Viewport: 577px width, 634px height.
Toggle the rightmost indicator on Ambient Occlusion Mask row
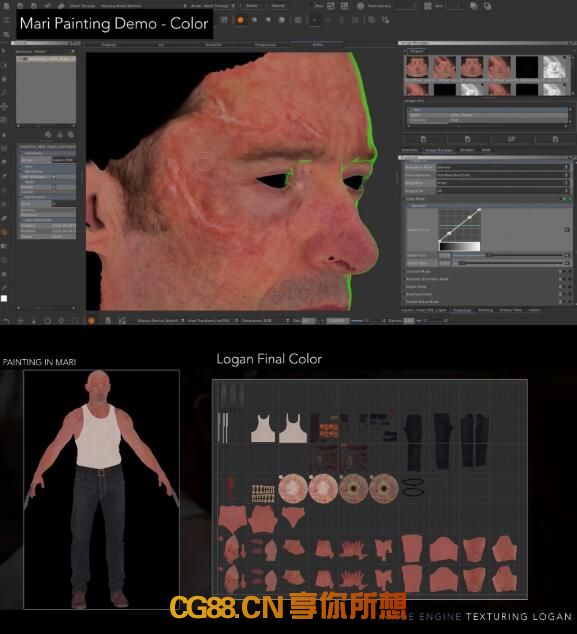(x=570, y=279)
